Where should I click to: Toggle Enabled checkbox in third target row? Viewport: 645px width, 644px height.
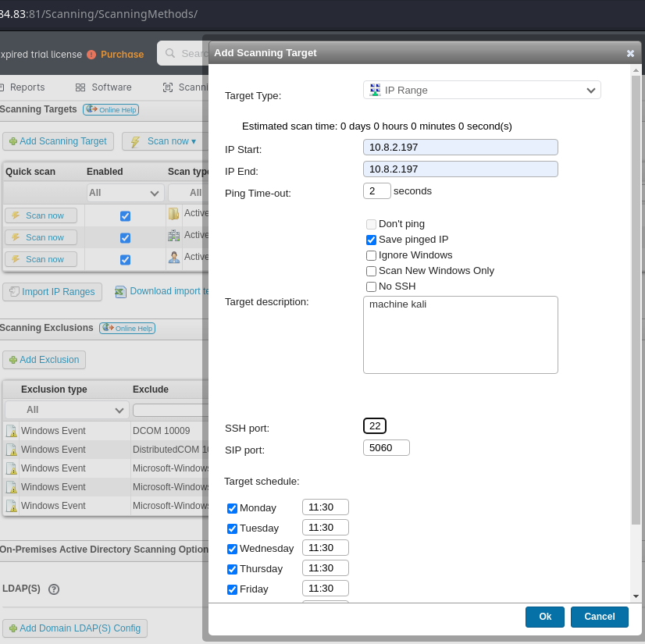click(125, 260)
